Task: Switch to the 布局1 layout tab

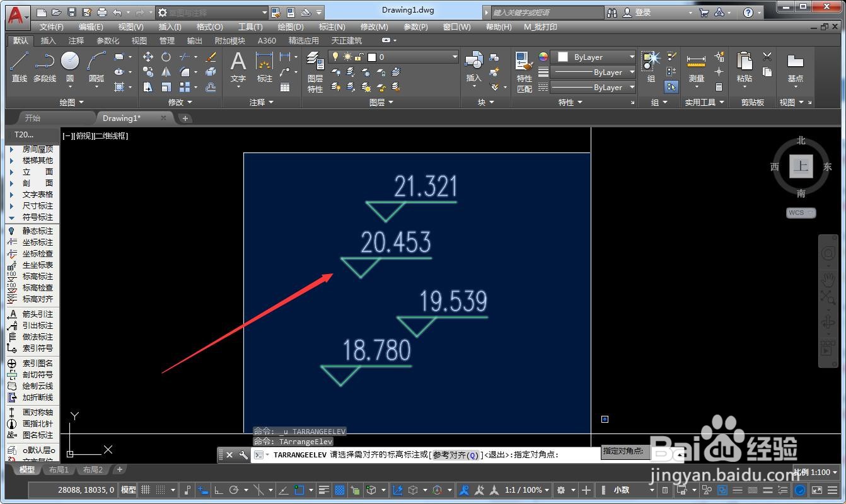Action: pos(59,469)
